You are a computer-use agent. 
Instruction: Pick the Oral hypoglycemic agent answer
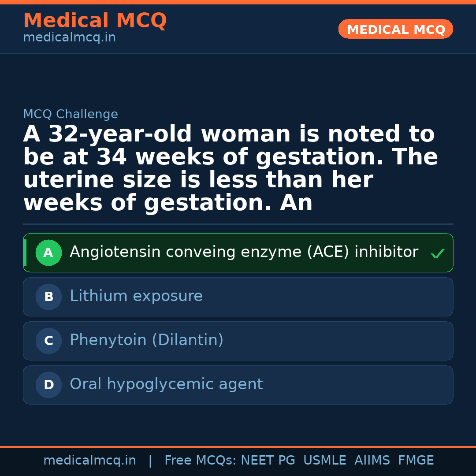[x=166, y=384]
